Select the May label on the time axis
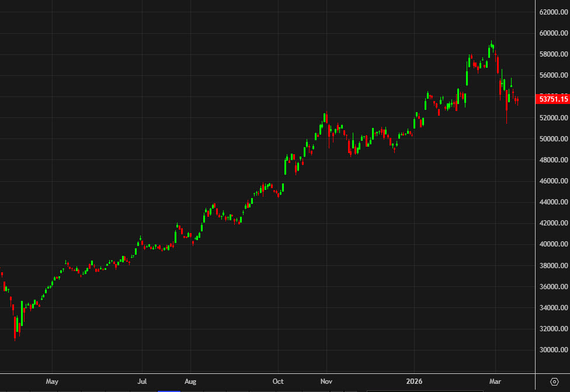The height and width of the screenshot is (392, 570). [52, 381]
